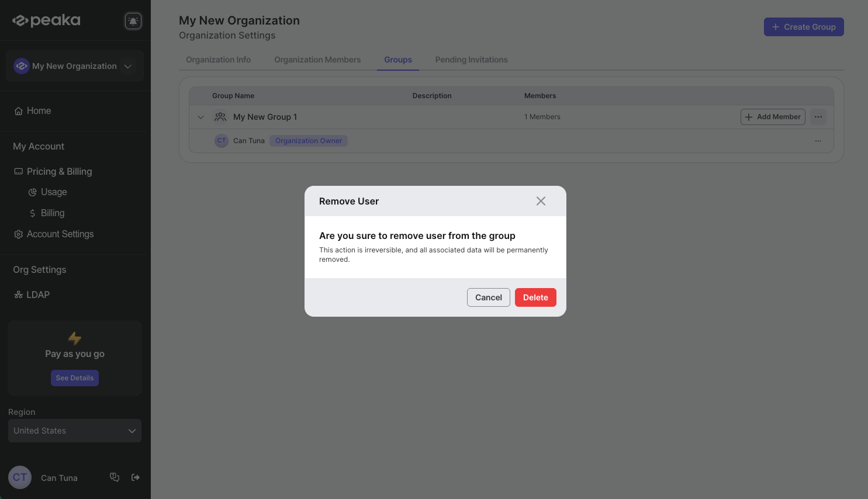Collapse My New Group 1 member list
Screen dimensions: 868x499
point(200,117)
